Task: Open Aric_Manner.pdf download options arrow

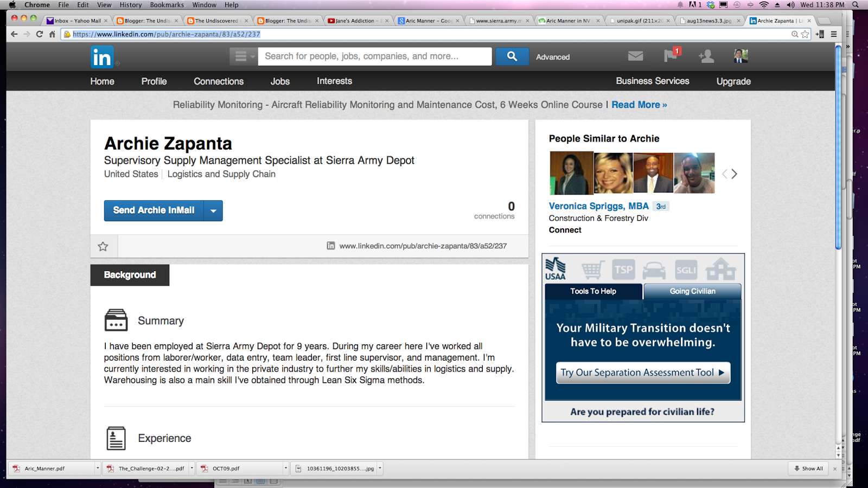Action: (98, 468)
